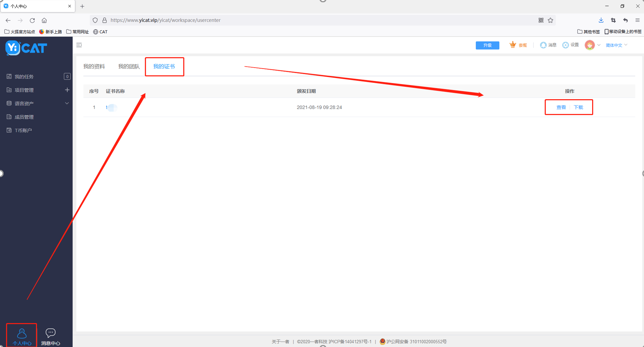The width and height of the screenshot is (644, 347).
Task: Go forward in browser
Action: 20,20
